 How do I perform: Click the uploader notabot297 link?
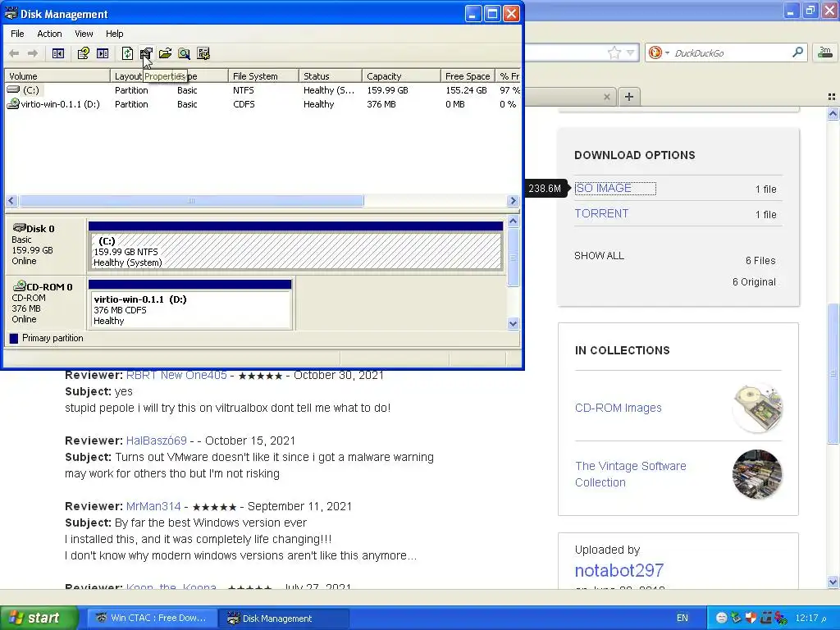pos(619,570)
